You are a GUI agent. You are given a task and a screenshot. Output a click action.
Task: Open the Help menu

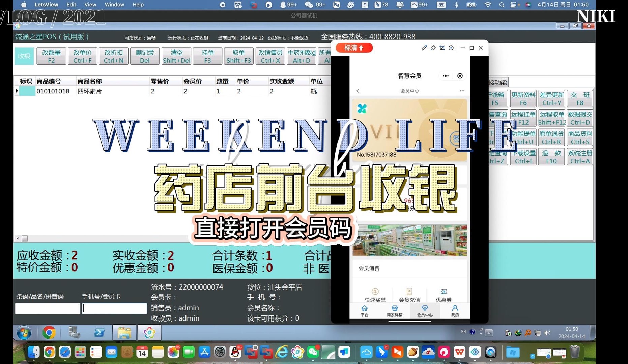tap(138, 5)
